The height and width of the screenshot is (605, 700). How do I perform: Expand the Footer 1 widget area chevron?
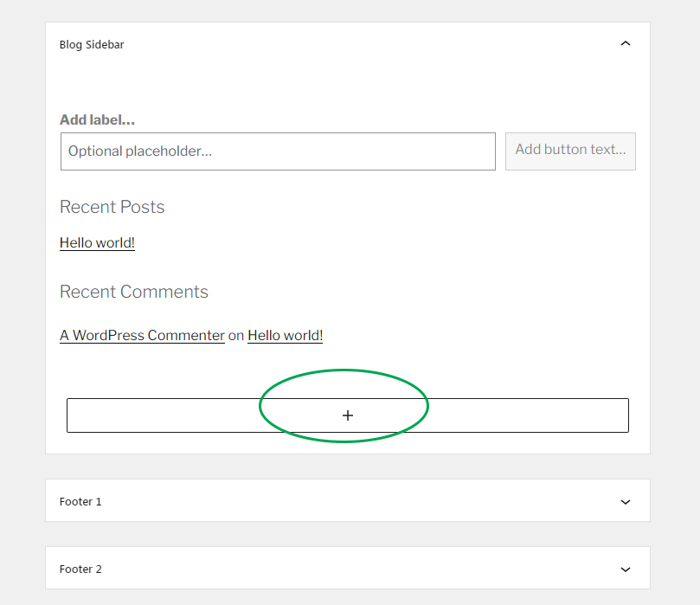[626, 502]
